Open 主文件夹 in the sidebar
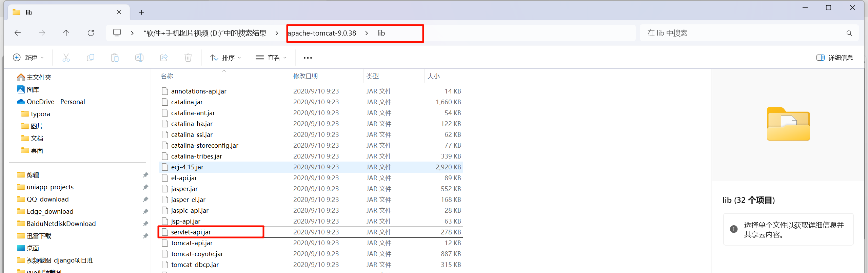This screenshot has width=868, height=273. coord(34,78)
